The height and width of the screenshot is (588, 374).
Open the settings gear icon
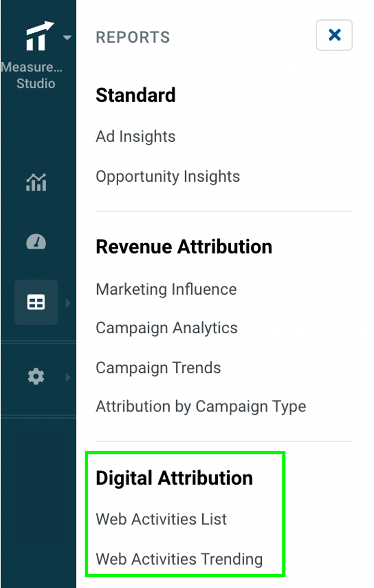pos(36,376)
